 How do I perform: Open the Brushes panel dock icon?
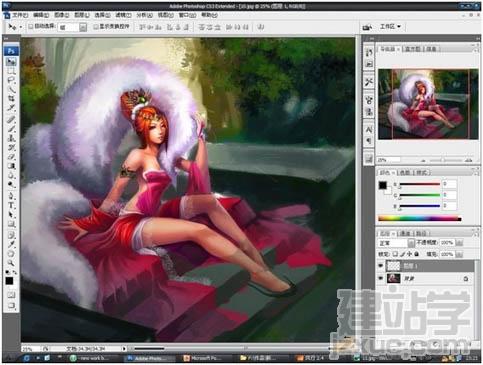click(x=369, y=100)
